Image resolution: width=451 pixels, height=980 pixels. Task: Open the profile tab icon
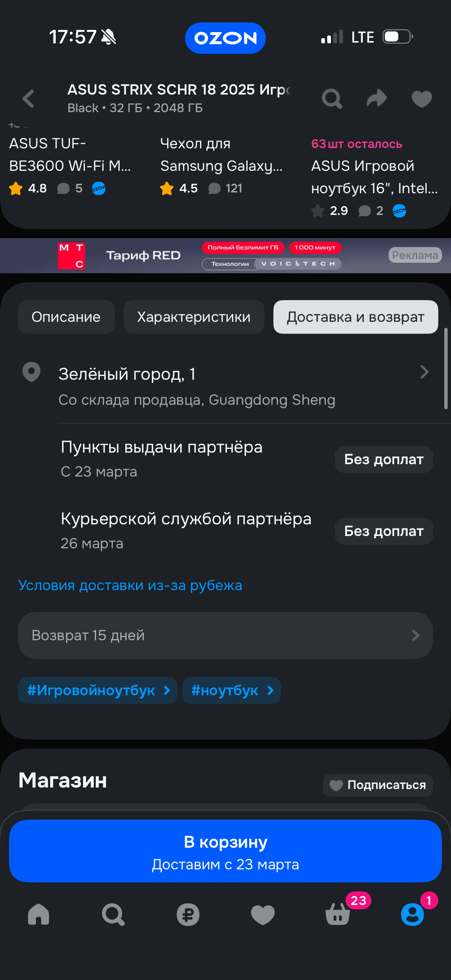[x=412, y=914]
